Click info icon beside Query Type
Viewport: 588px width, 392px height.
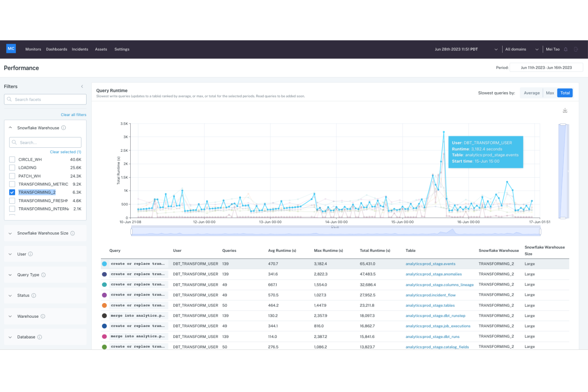click(x=44, y=275)
